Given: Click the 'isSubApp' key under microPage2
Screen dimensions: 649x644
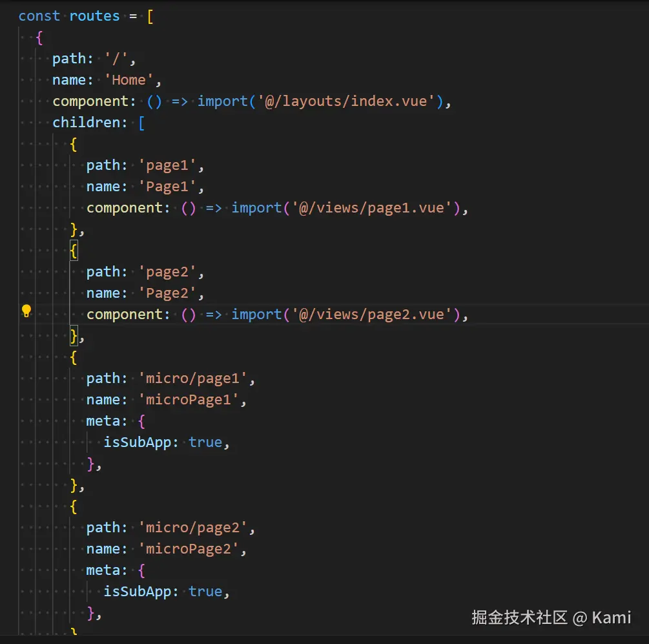Looking at the screenshot, I should 137,592.
